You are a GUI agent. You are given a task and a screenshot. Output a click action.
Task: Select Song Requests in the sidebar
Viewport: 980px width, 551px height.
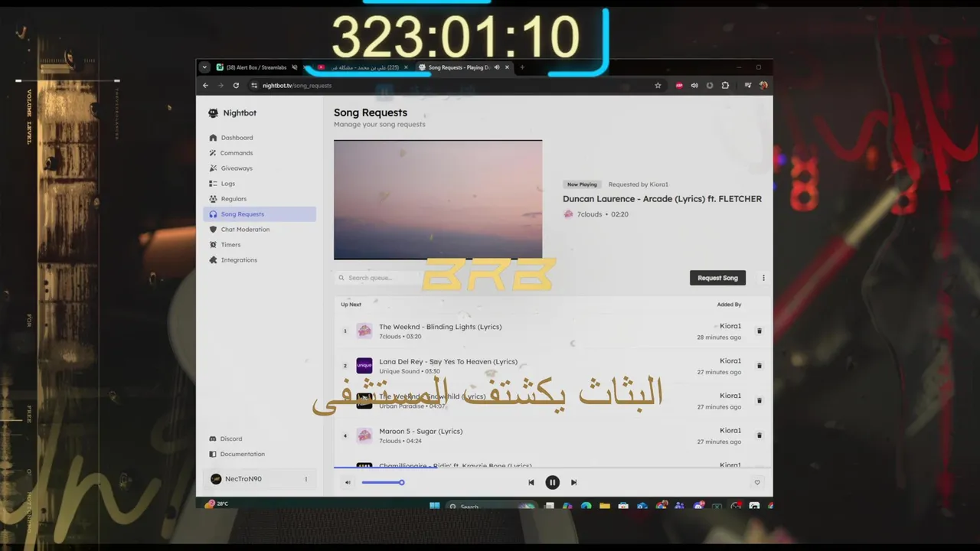click(x=259, y=214)
